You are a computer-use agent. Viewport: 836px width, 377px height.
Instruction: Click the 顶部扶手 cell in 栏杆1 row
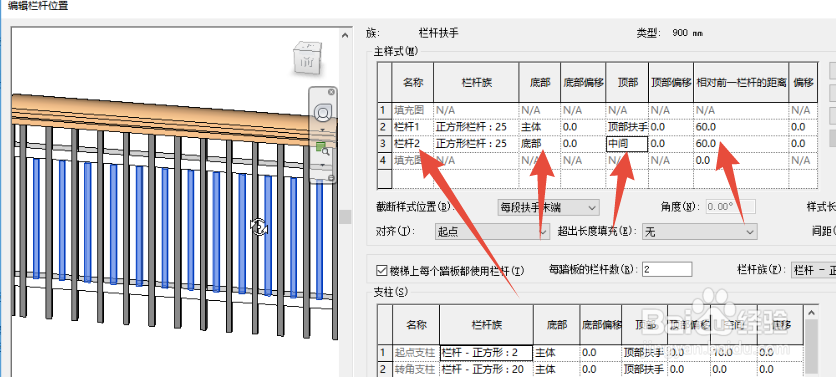627,127
